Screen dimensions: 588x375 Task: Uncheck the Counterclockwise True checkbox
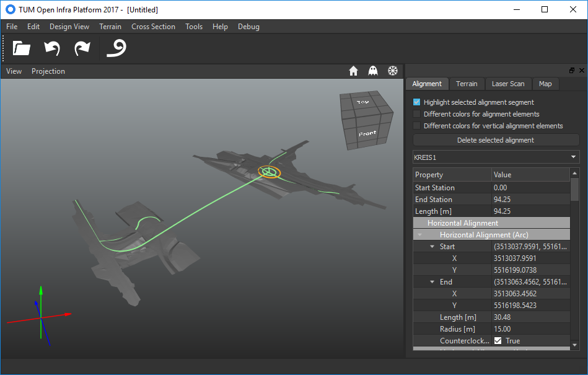498,340
